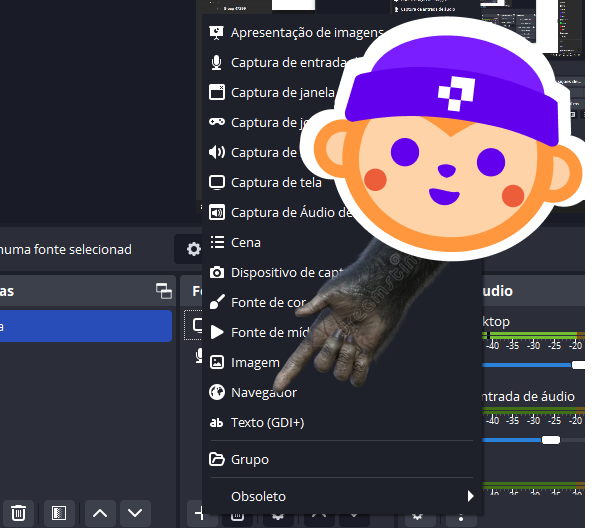614x528 pixels.
Task: Click the speaker audio output icon
Action: pyautogui.click(x=217, y=152)
